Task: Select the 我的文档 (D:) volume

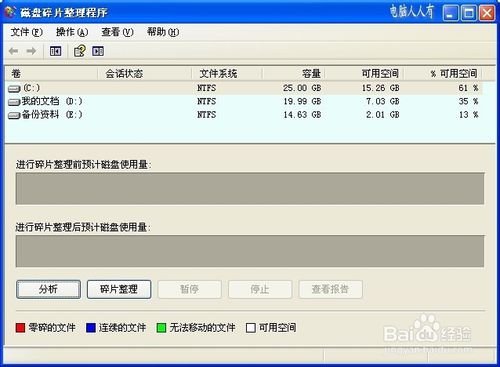Action: click(x=244, y=102)
